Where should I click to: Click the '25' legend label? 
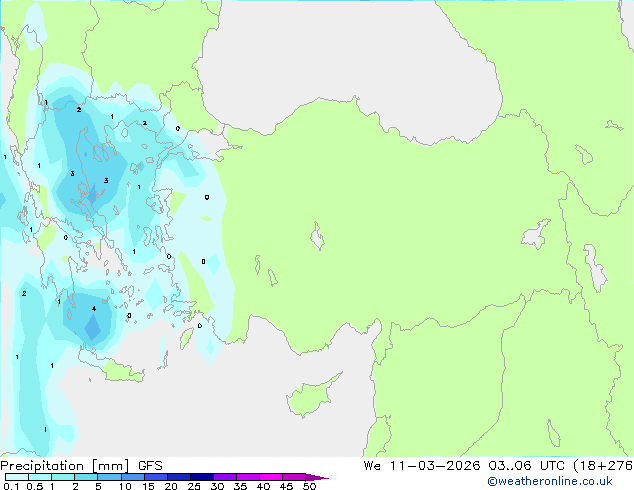[194, 486]
